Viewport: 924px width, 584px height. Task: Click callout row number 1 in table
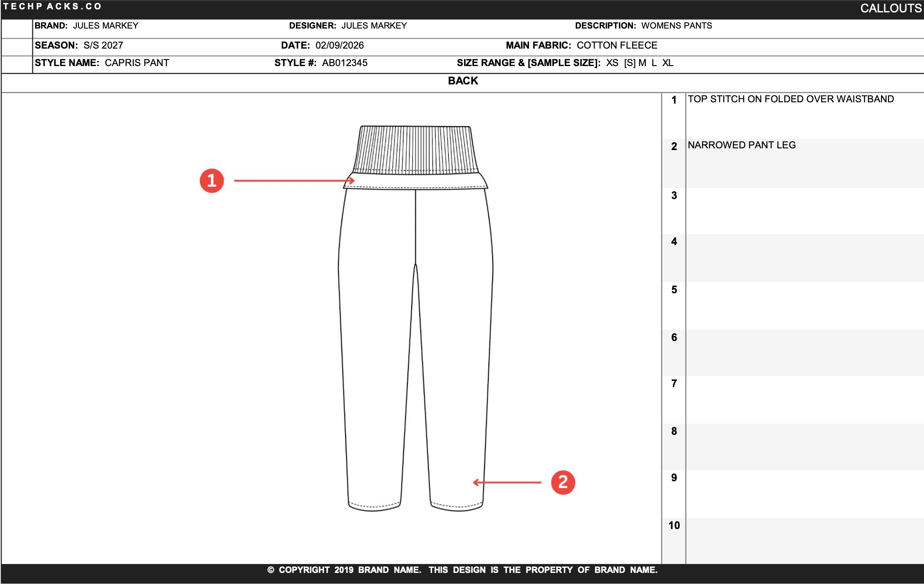[x=674, y=100]
